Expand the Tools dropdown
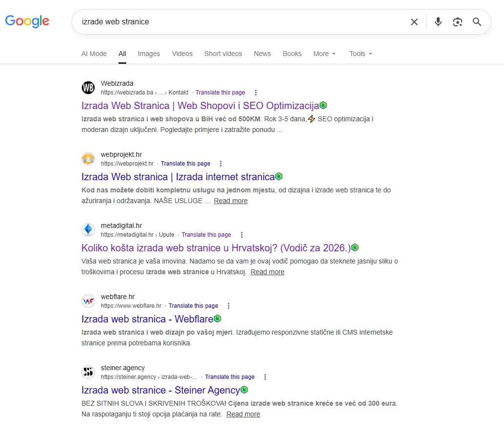This screenshot has width=504, height=433. tap(361, 54)
